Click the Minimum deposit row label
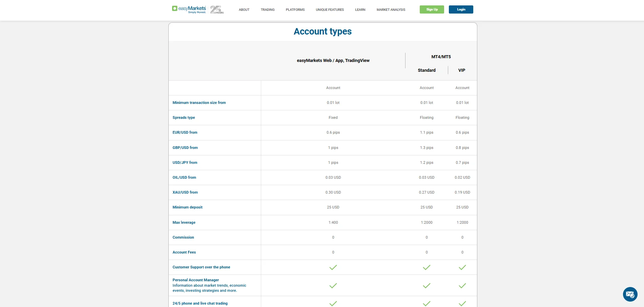The width and height of the screenshot is (644, 307). 187,207
